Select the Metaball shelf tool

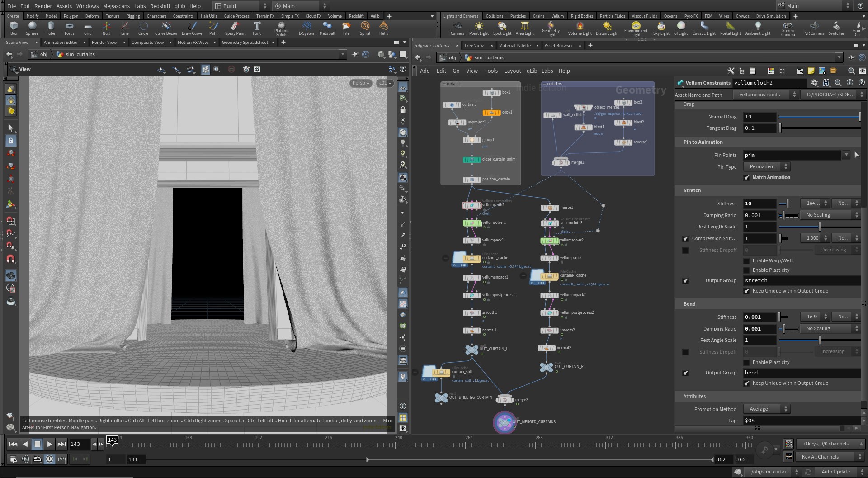tap(327, 28)
